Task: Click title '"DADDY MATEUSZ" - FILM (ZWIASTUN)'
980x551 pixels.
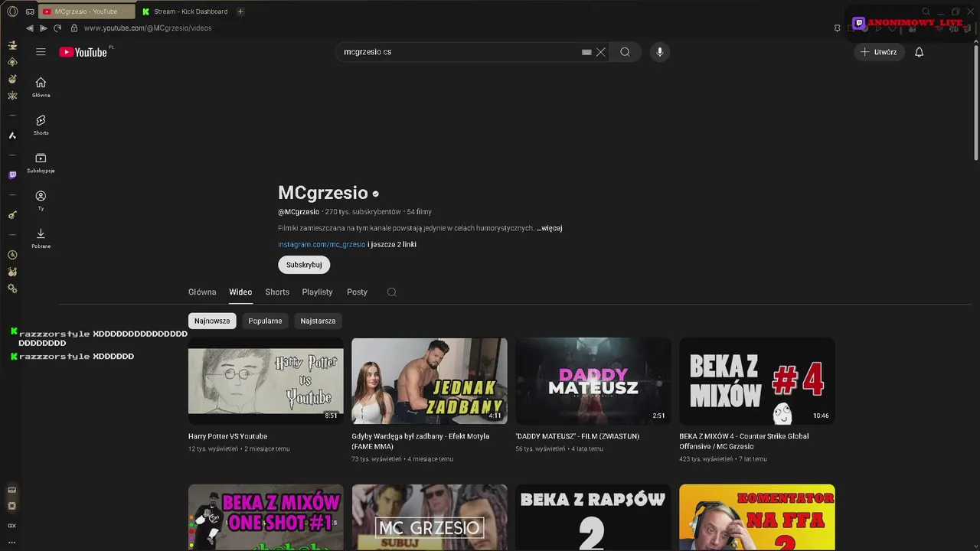Action: (x=577, y=436)
